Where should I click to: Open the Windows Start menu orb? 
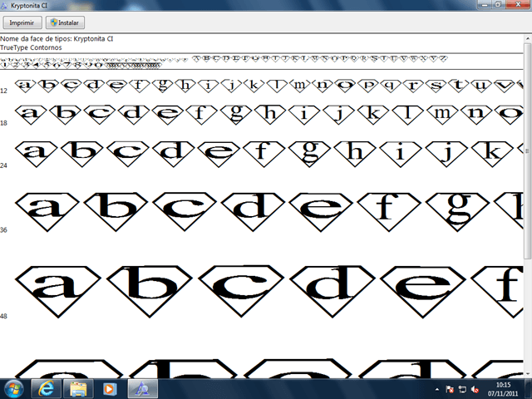point(13,389)
